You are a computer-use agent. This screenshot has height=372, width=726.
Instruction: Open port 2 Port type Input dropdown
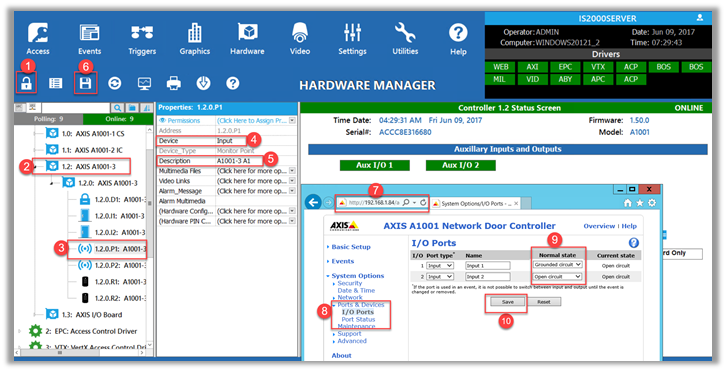pyautogui.click(x=440, y=277)
